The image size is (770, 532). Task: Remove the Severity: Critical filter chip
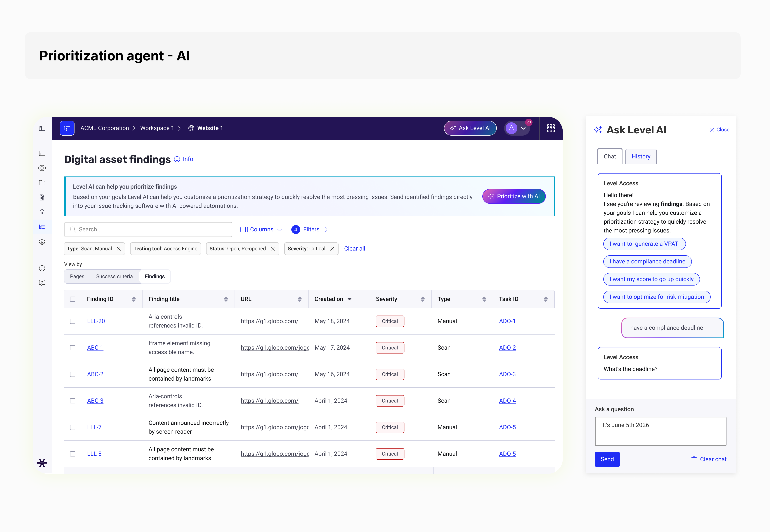(332, 249)
